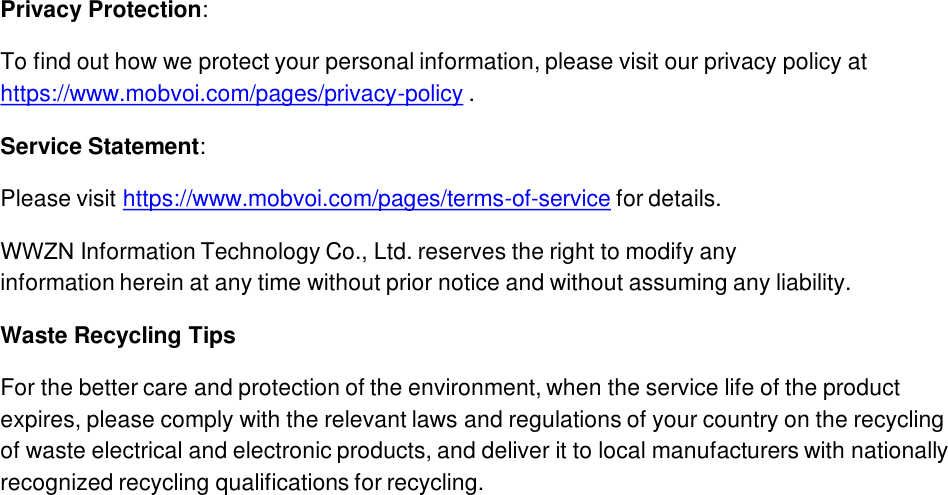Viewport: 948px width, 495px height.
Task: Click the sentence starting "To find out how"
Action: point(434,63)
